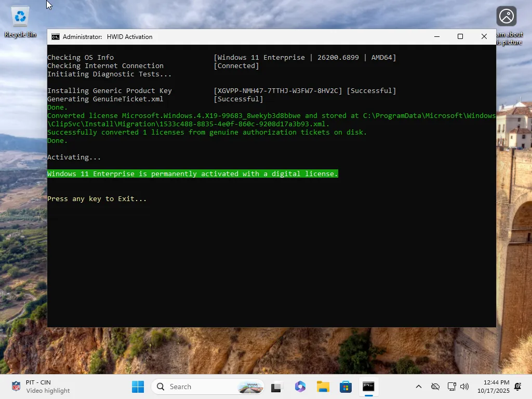The height and width of the screenshot is (399, 532).
Task: Open the clock showing 12:44 PM
Action: 494,387
